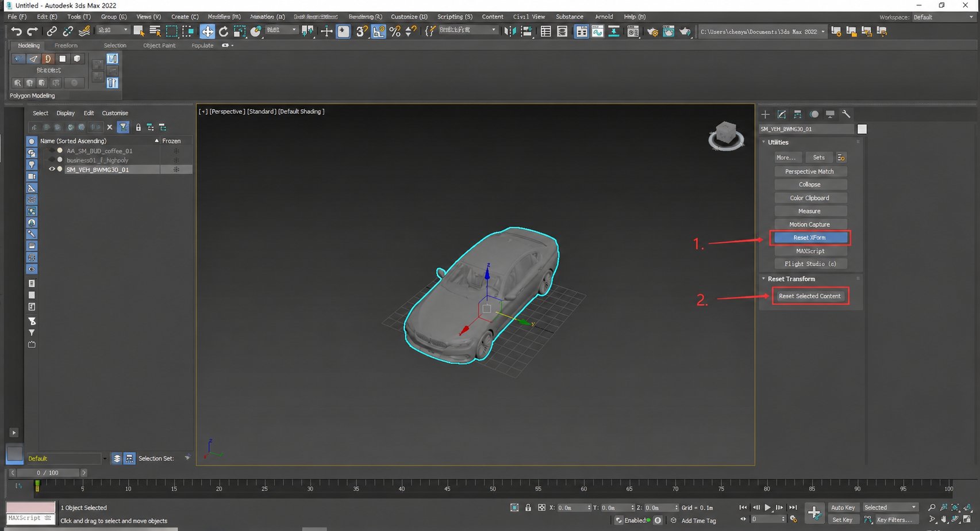This screenshot has width=980, height=531.
Task: Toggle the Percent Snap icon
Action: 395,31
